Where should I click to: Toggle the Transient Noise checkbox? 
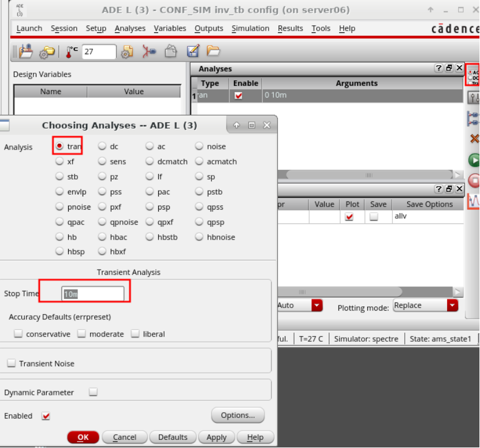[11, 364]
